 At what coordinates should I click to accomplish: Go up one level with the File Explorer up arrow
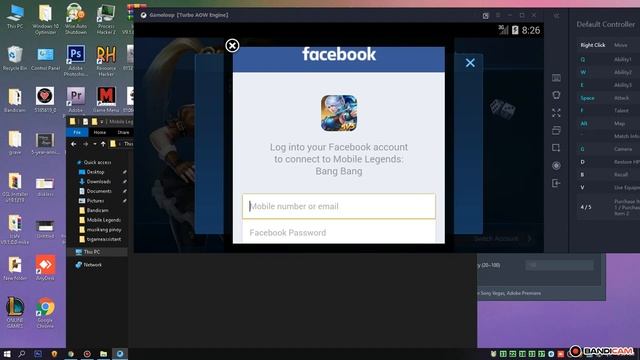[x=103, y=144]
